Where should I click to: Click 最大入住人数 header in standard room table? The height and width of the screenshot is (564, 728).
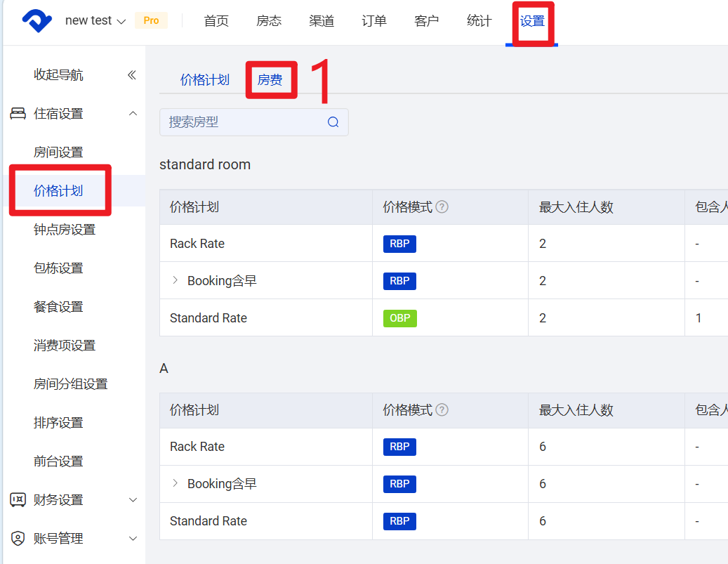coord(576,206)
